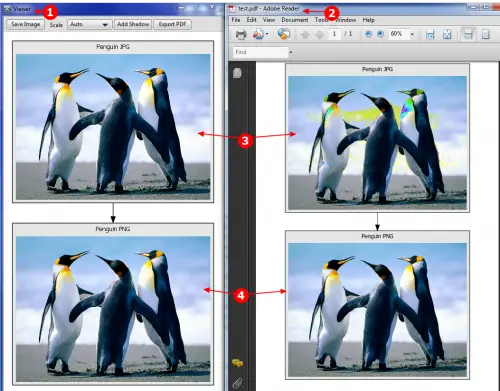Click the Create PDF icon in Adobe Reader
Viewport: 500px width, 391px height.
point(258,34)
